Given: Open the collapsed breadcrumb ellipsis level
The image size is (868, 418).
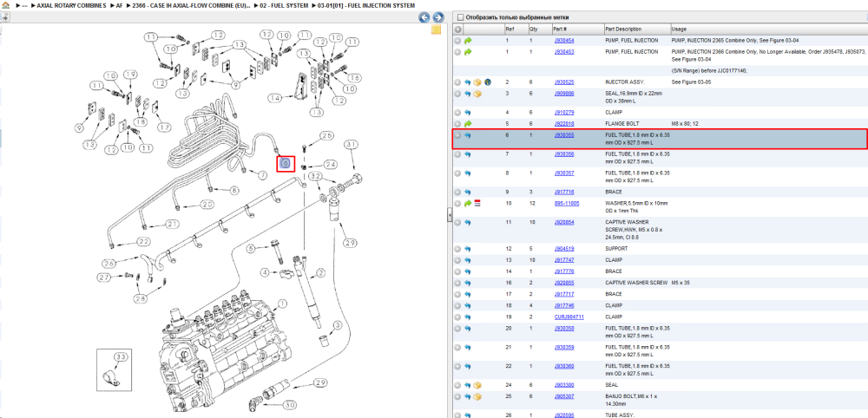Looking at the screenshot, I should pos(24,5).
